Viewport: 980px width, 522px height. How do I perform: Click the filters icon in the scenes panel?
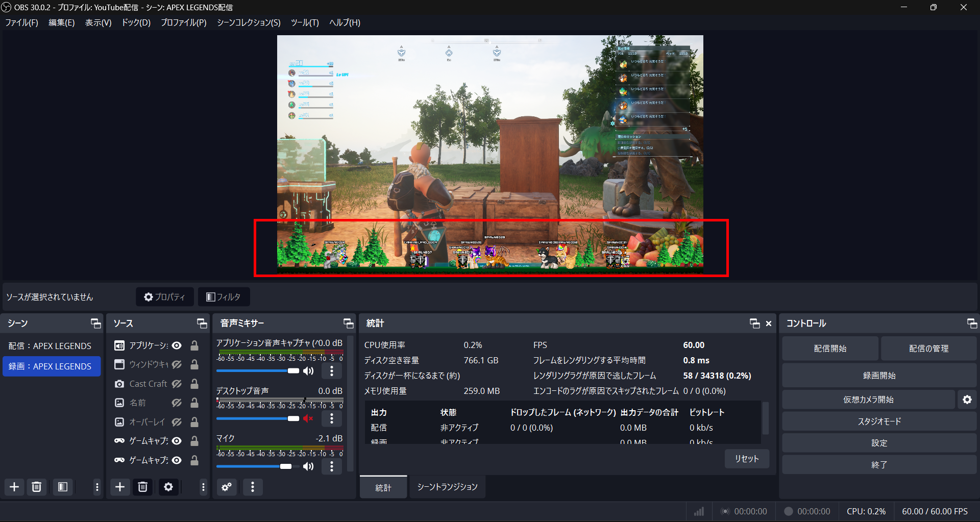pyautogui.click(x=63, y=487)
